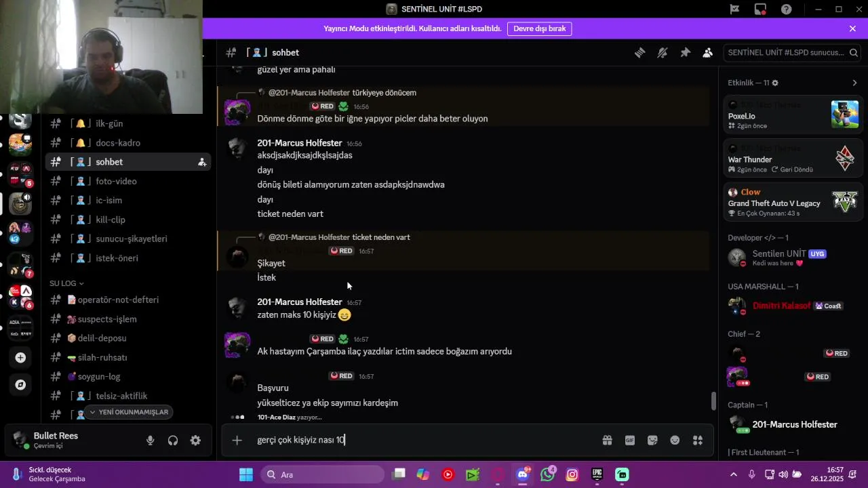Click the plus attachment button
The height and width of the screenshot is (488, 868).
pyautogui.click(x=237, y=441)
